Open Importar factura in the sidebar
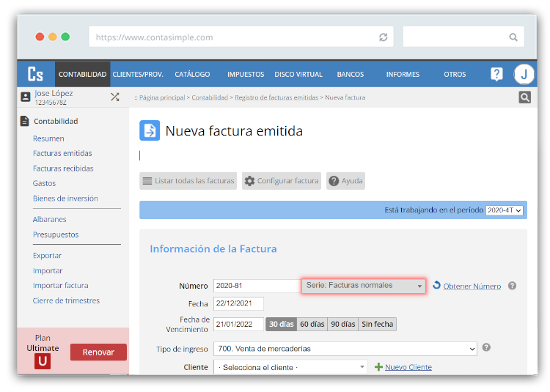550x392 pixels. (60, 286)
